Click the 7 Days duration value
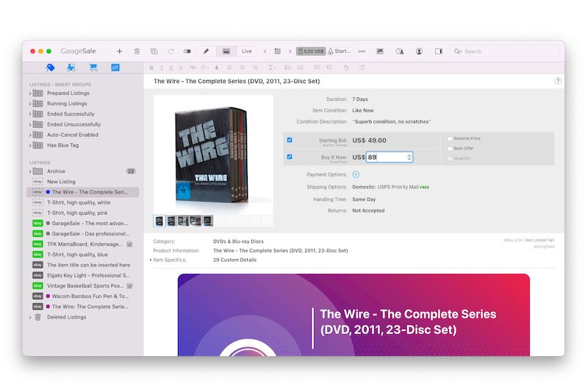 [360, 99]
